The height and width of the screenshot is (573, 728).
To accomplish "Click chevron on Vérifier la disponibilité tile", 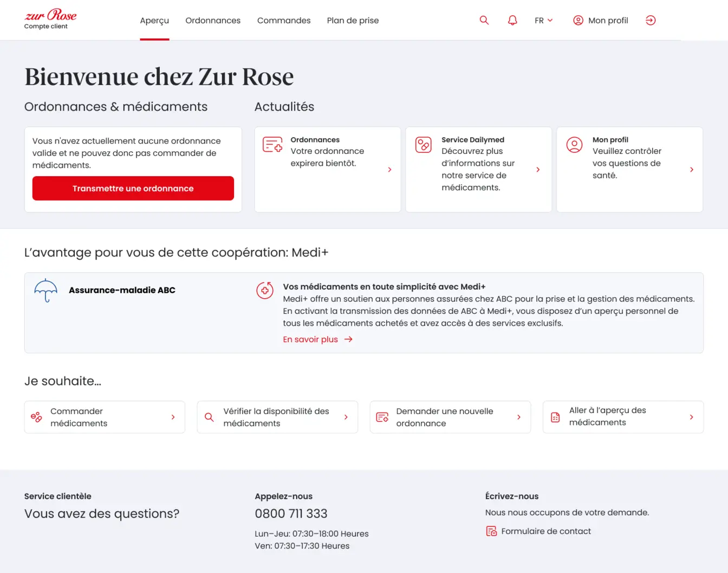I will 346,417.
